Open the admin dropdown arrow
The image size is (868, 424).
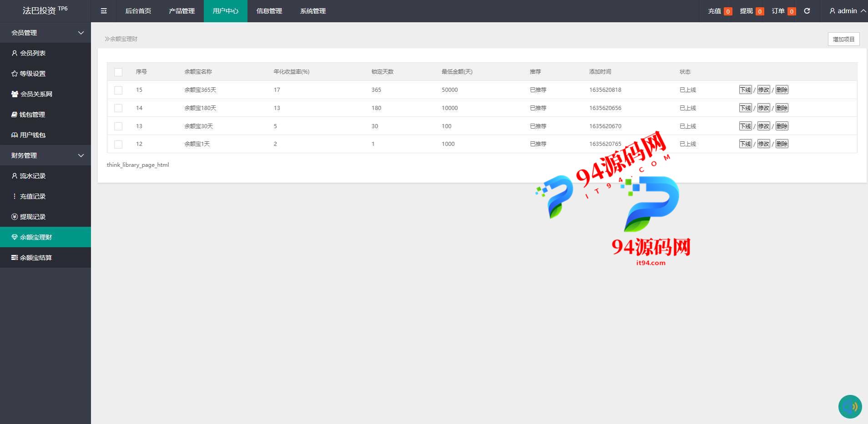click(x=863, y=11)
